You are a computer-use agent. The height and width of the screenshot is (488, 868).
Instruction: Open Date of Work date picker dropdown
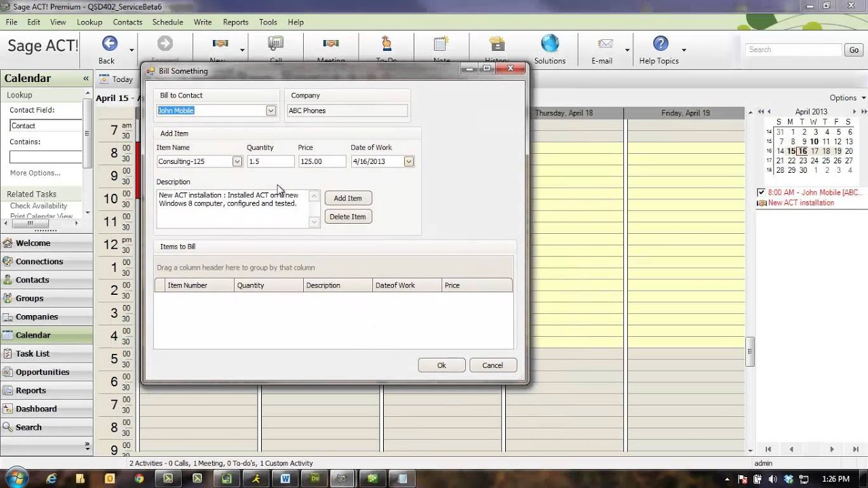pos(408,161)
